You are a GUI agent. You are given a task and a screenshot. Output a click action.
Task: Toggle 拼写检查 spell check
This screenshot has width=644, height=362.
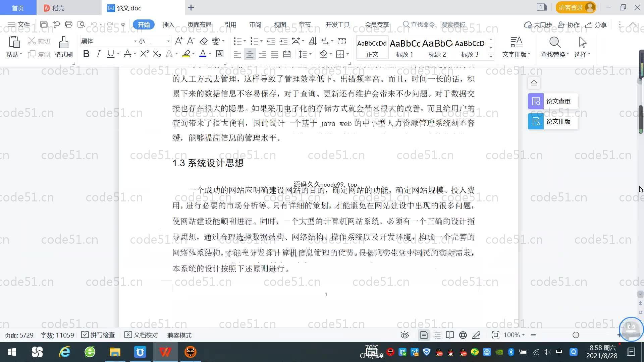[x=98, y=335]
